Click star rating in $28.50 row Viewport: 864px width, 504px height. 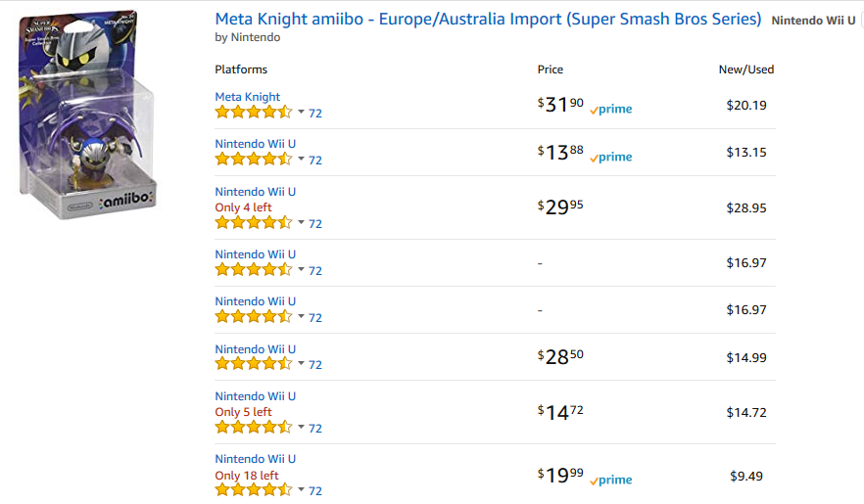coord(254,364)
